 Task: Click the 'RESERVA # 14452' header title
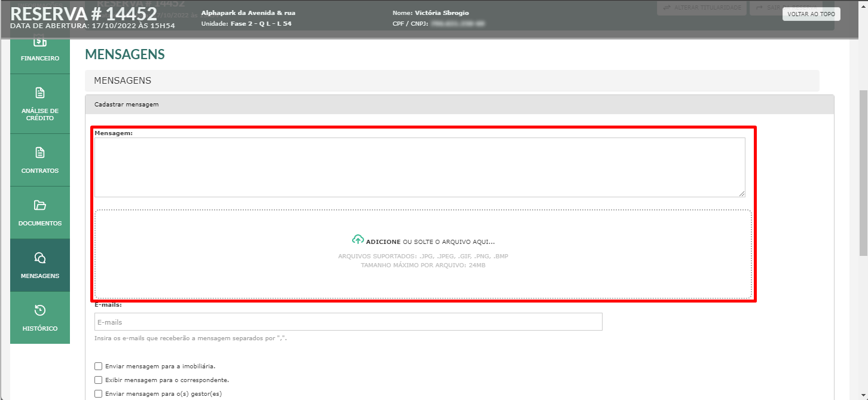[84, 13]
